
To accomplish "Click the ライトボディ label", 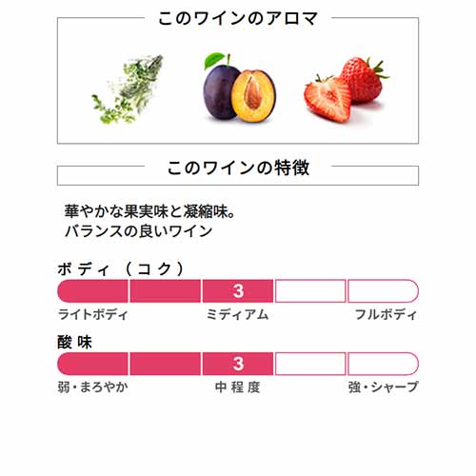I will 92,315.
